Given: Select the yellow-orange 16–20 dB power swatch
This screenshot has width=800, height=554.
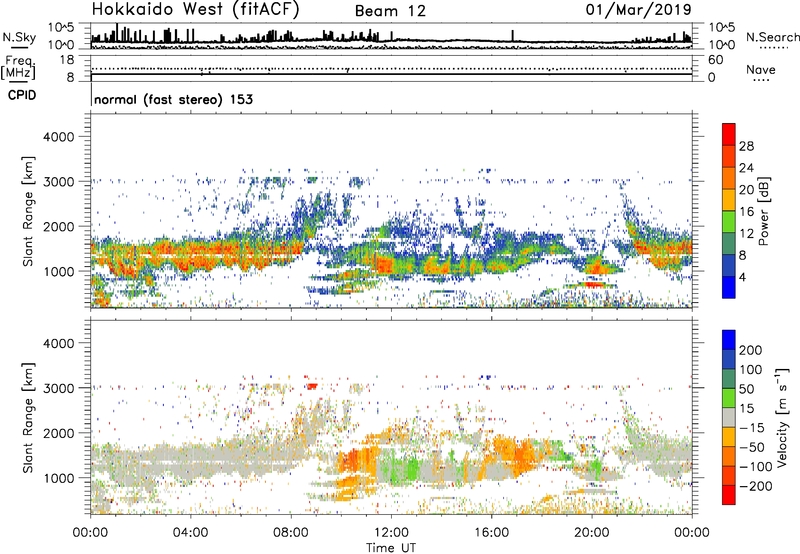Looking at the screenshot, I should [729, 199].
